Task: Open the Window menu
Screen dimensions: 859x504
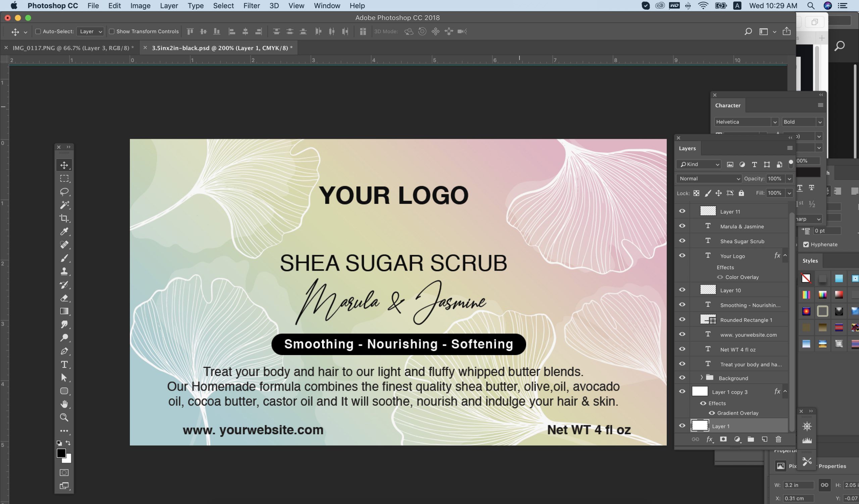Action: [x=327, y=6]
